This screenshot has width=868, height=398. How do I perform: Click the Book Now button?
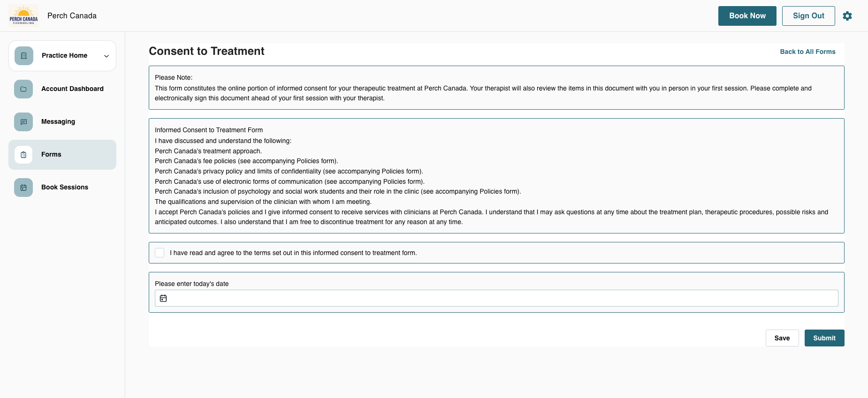coord(747,16)
